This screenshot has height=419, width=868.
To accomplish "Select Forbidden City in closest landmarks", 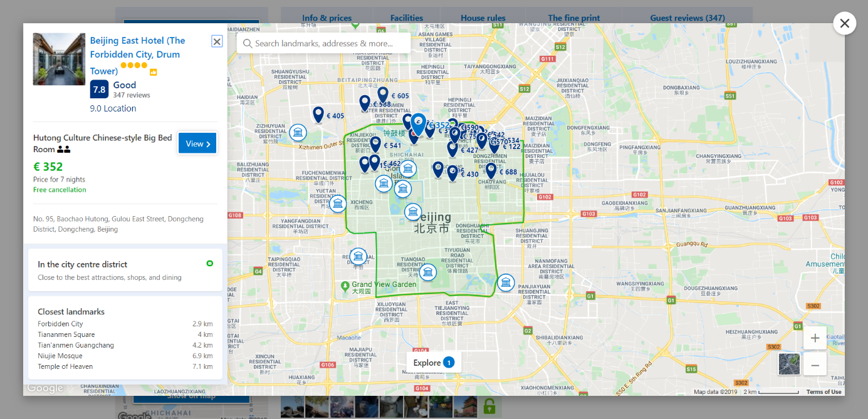I will click(60, 324).
